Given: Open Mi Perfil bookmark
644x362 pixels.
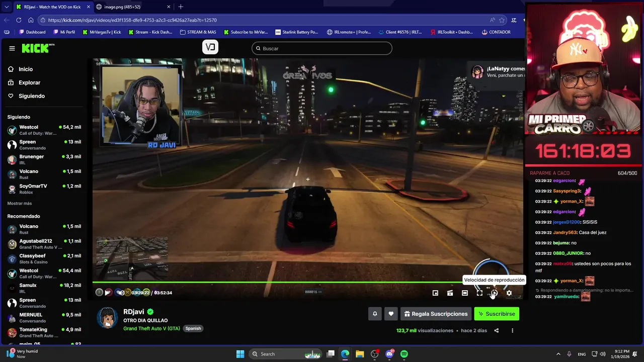Looking at the screenshot, I should click(63, 32).
